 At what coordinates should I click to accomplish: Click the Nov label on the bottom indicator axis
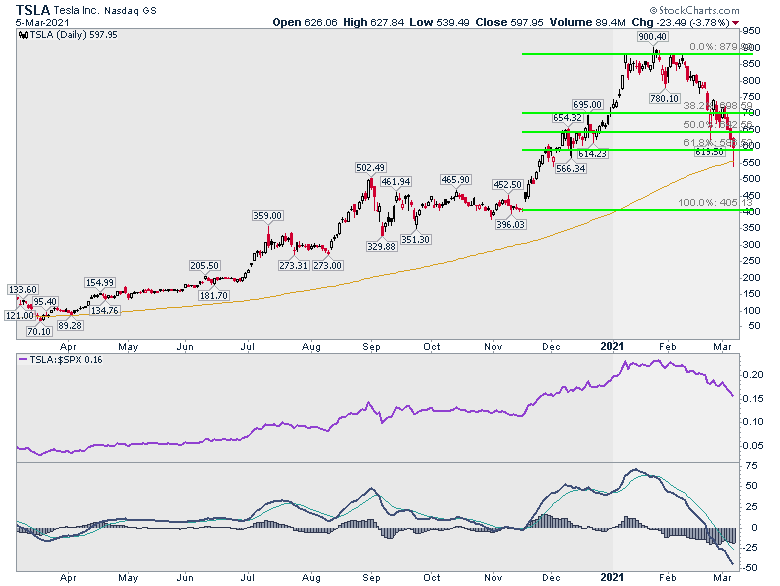[492, 577]
